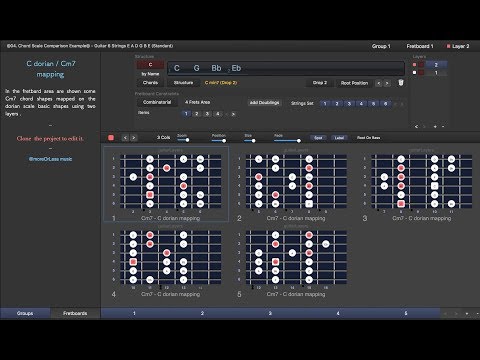Click the next arrow in the bottom tab bar
480x360 pixels.
[x=456, y=314]
